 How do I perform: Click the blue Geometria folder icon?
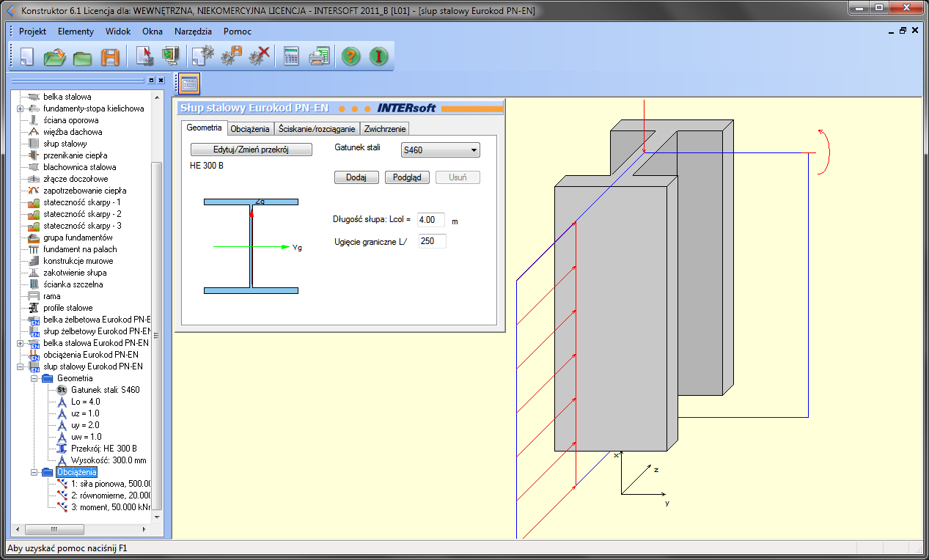[x=48, y=378]
